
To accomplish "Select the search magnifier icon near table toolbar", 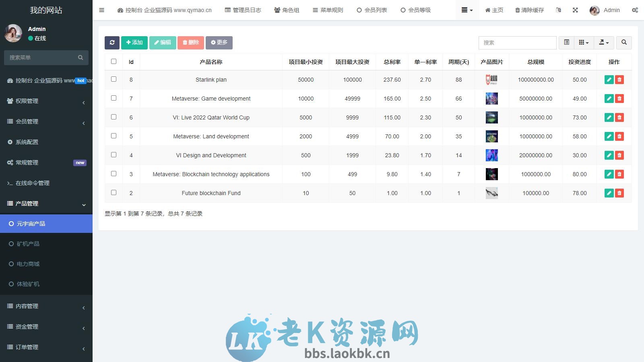I will click(623, 43).
